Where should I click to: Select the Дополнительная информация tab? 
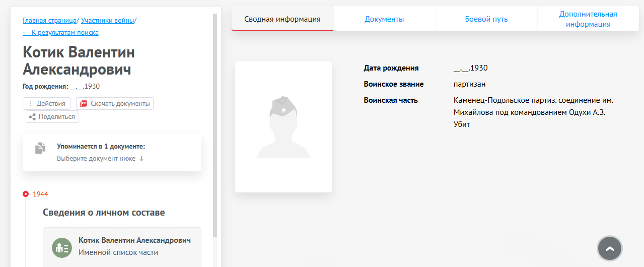[x=588, y=19]
